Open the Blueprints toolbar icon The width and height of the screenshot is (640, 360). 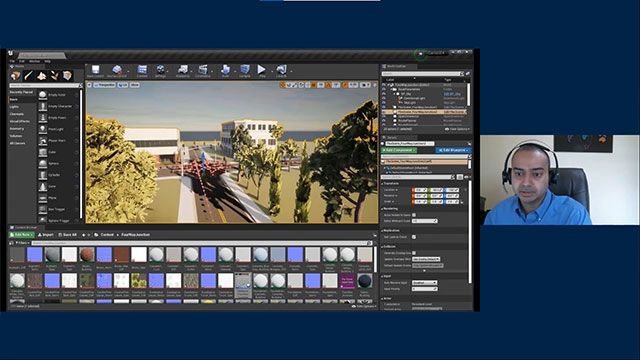pyautogui.click(x=183, y=69)
